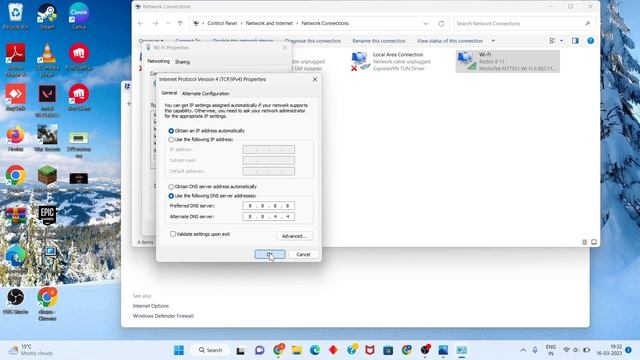The height and width of the screenshot is (360, 640).
Task: Click the taskbar Search box
Action: coord(211,350)
